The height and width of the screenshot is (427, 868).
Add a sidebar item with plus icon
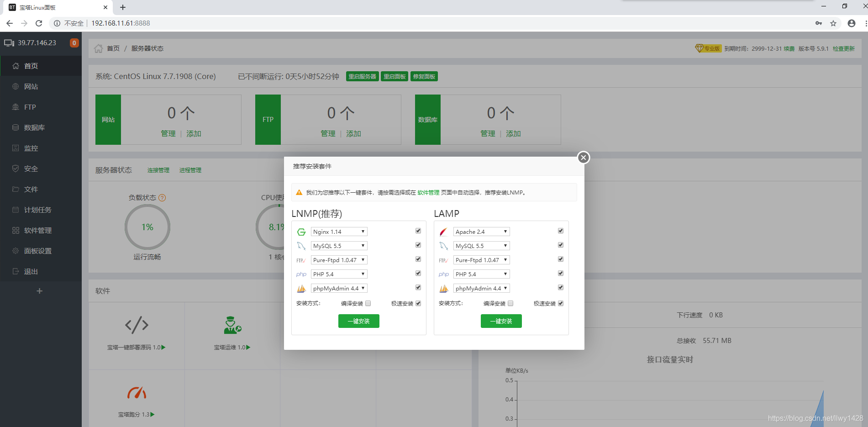pyautogui.click(x=40, y=291)
